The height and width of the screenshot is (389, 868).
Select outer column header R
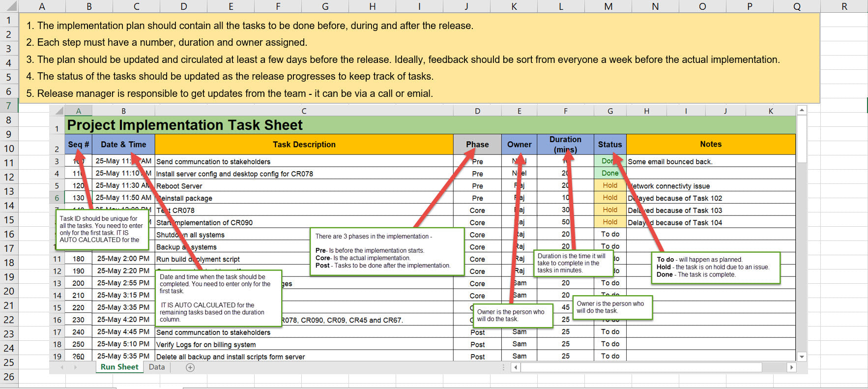pos(844,6)
